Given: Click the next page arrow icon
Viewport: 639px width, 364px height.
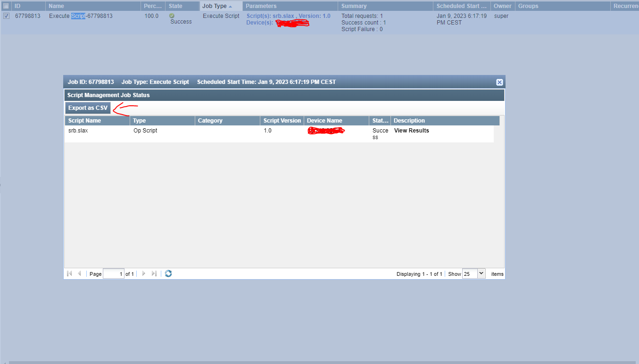Looking at the screenshot, I should (x=144, y=273).
